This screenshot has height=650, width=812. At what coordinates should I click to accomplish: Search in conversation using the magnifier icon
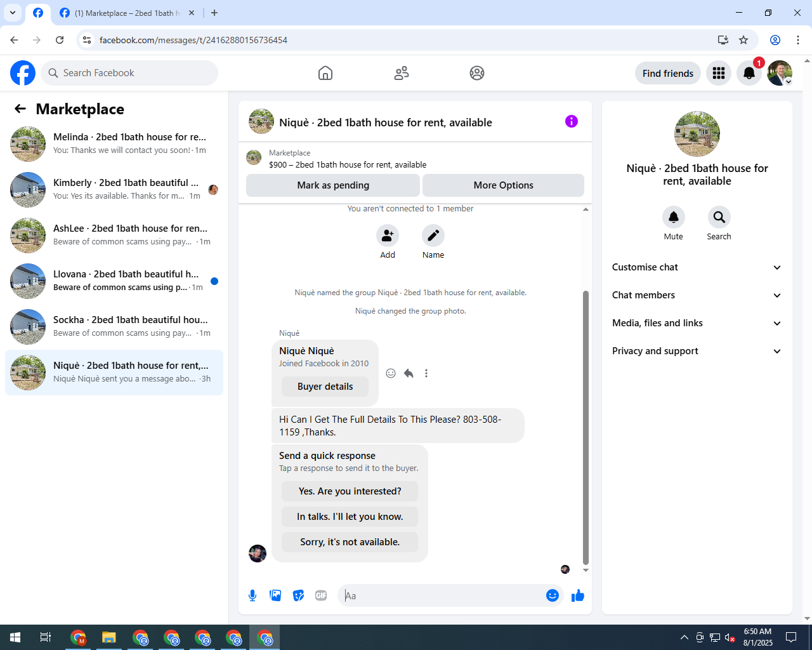(x=719, y=217)
